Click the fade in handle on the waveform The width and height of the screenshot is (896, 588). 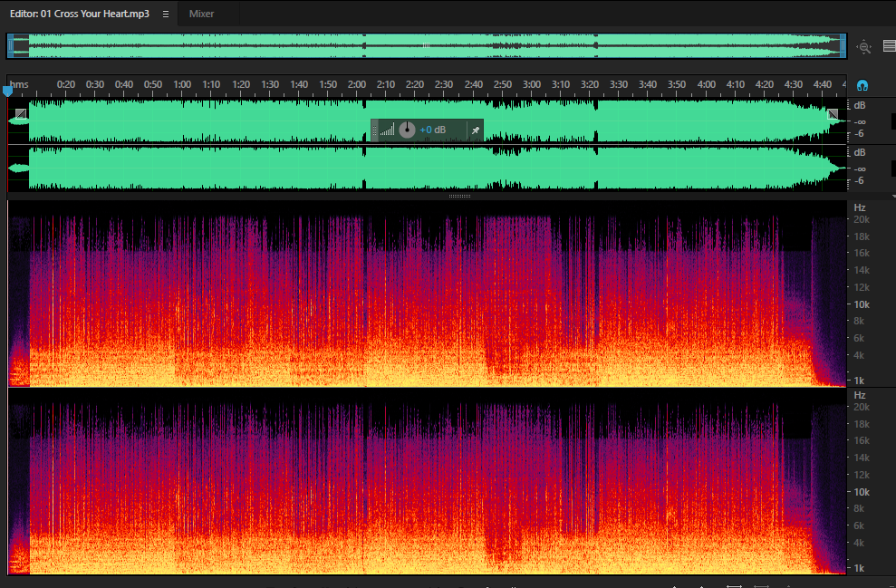(21, 114)
